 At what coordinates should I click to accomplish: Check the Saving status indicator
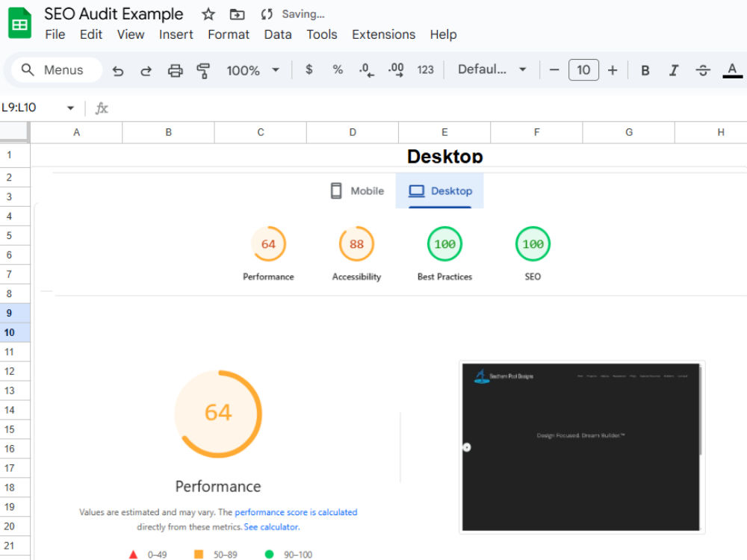[293, 14]
